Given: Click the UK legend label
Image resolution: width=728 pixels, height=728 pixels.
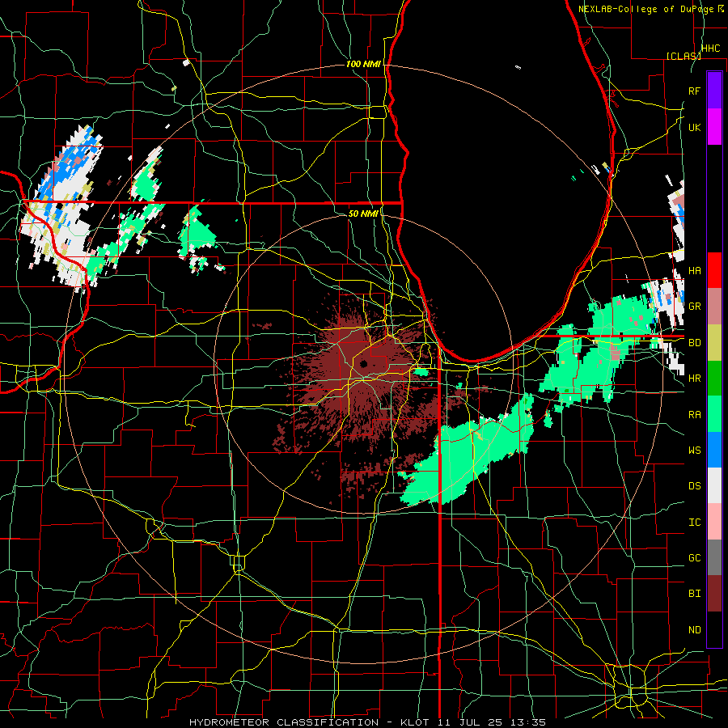Looking at the screenshot, I should [694, 127].
